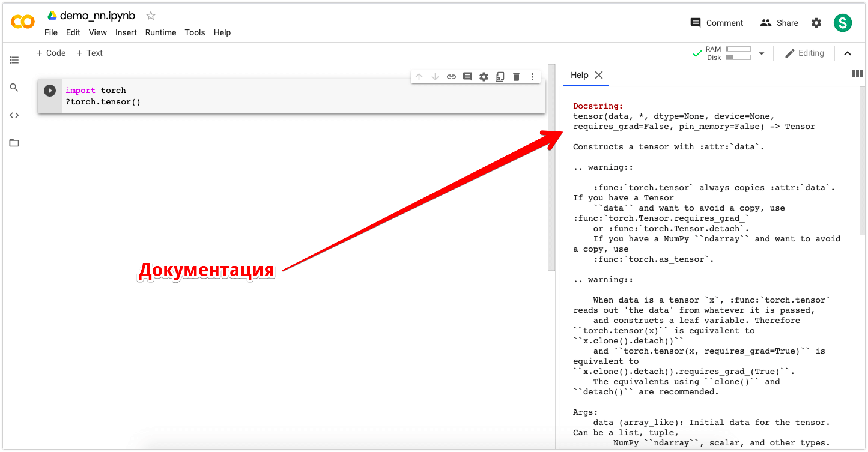Viewport: 868px width, 452px height.
Task: Open the Runtime menu
Action: pos(160,32)
